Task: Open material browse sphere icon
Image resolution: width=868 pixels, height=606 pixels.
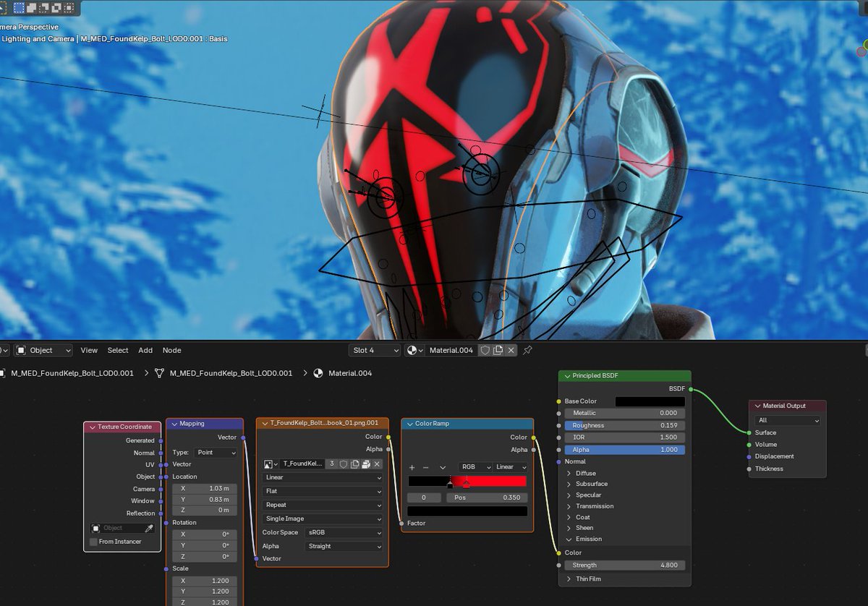Action: click(414, 350)
